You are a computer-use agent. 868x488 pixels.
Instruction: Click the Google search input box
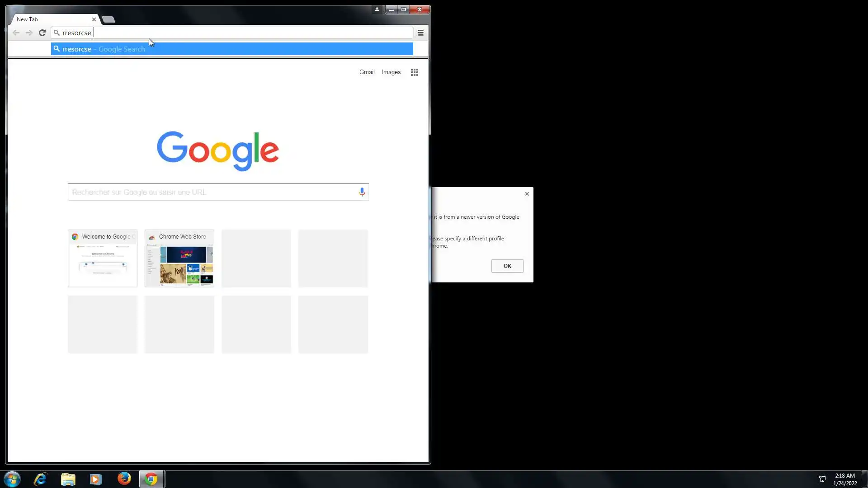212,192
